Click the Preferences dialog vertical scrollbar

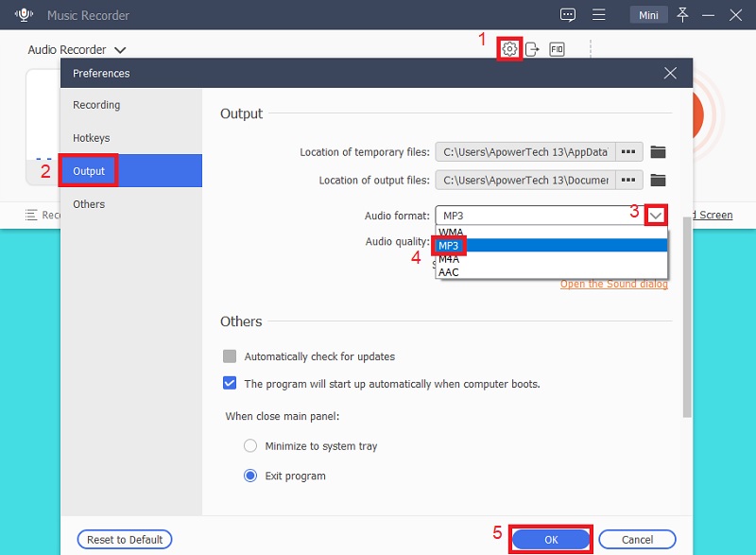(687, 317)
